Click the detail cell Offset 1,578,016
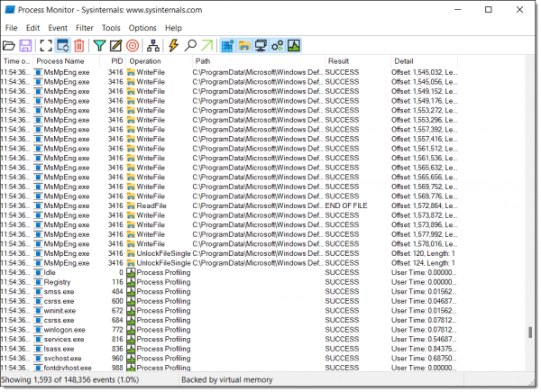This screenshot has width=541, height=392. coord(424,244)
